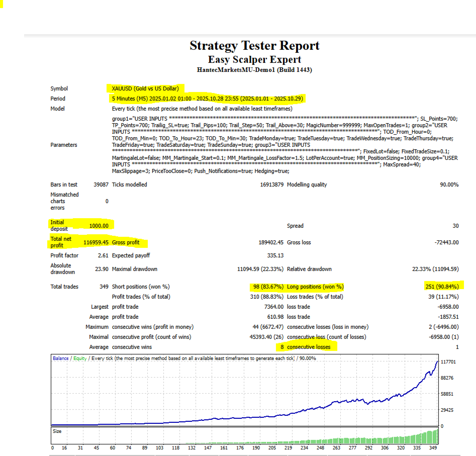The height and width of the screenshot is (456, 476).
Task: Click the highlighted average 'consecutive losses' label
Action: point(309,347)
